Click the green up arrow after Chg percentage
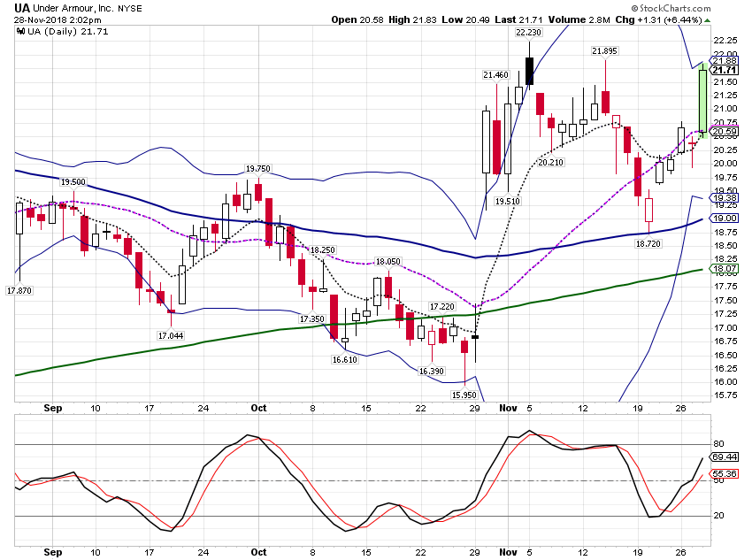752x560 pixels. pyautogui.click(x=708, y=20)
